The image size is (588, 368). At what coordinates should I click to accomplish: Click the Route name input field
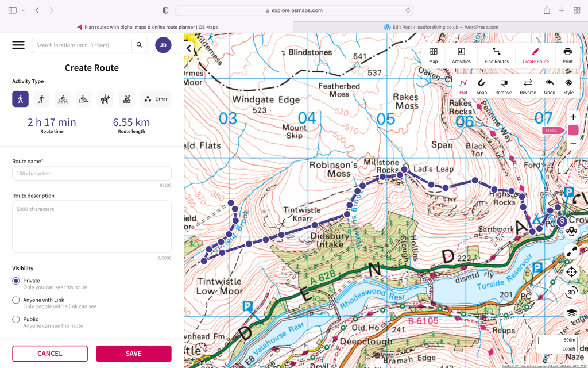point(92,173)
